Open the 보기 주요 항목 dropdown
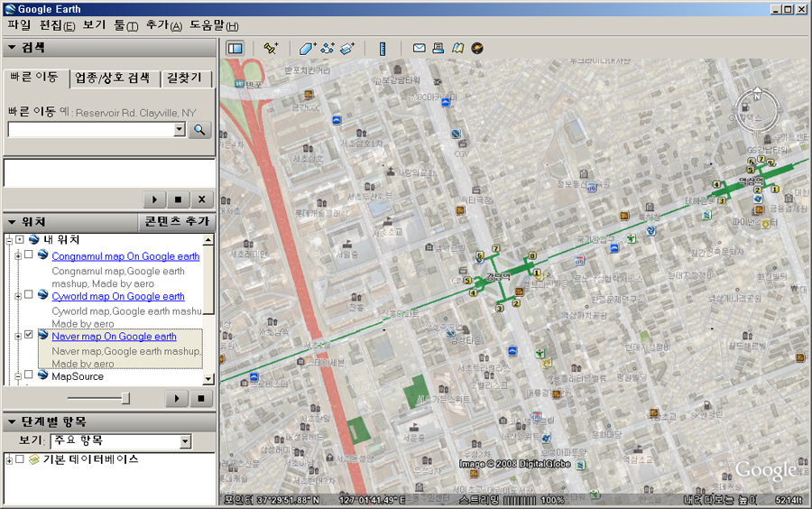Image resolution: width=812 pixels, height=509 pixels. pos(185,441)
